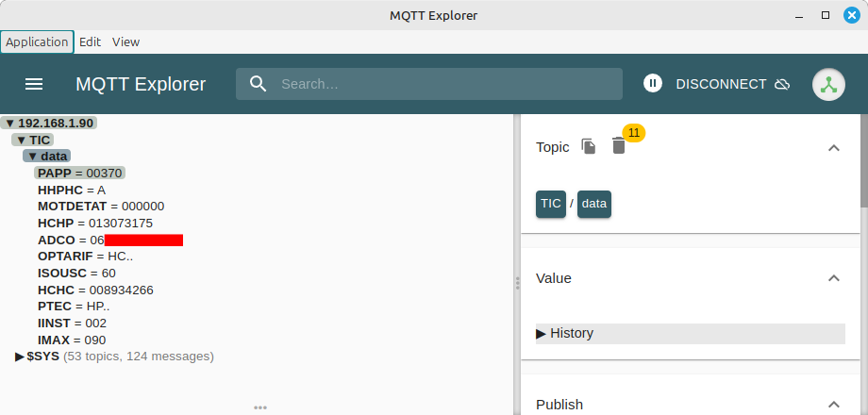The width and height of the screenshot is (868, 415).
Task: Click the search magnifier icon
Action: [259, 84]
